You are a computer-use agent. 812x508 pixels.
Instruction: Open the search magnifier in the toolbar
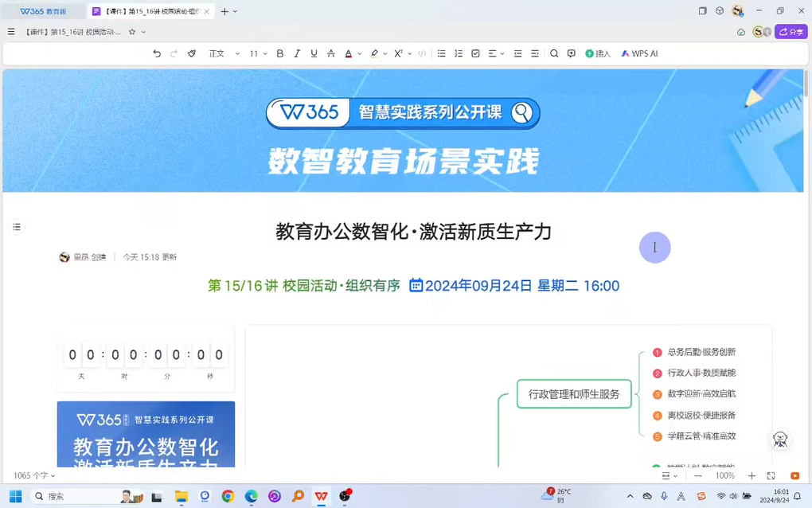click(554, 53)
